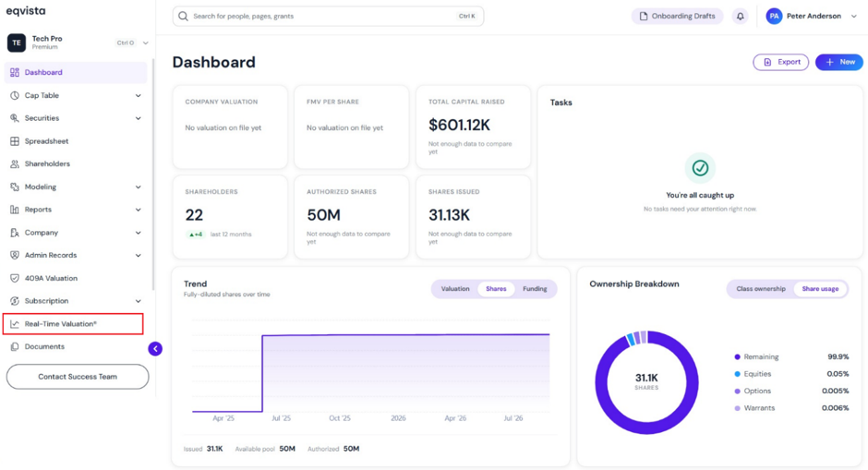
Task: Click the Export button
Action: (x=780, y=62)
